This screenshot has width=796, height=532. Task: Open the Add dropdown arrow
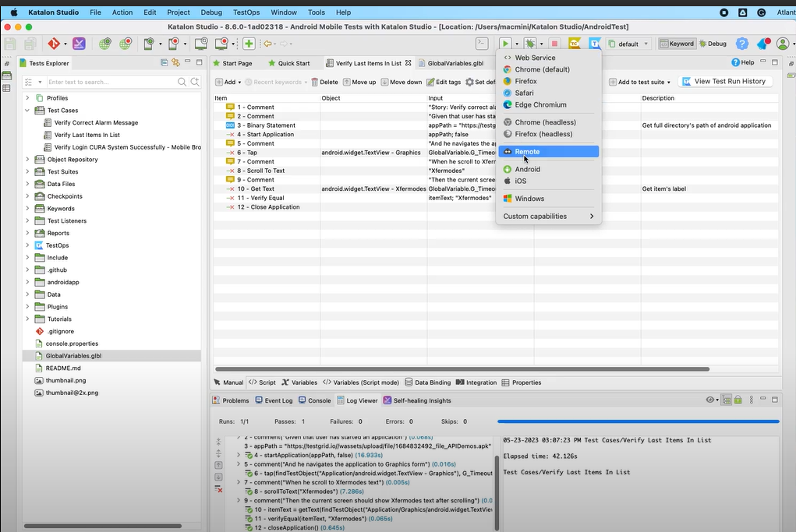(x=239, y=82)
